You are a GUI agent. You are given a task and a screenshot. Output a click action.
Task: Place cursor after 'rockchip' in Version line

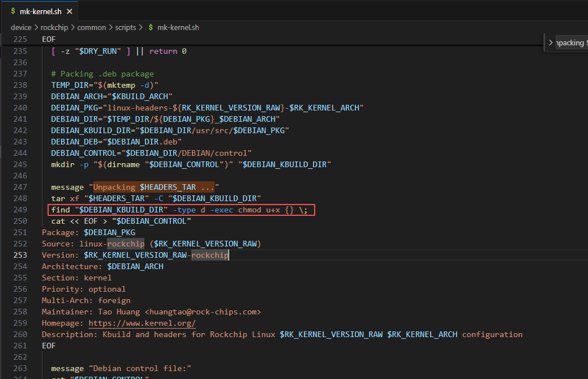point(229,255)
